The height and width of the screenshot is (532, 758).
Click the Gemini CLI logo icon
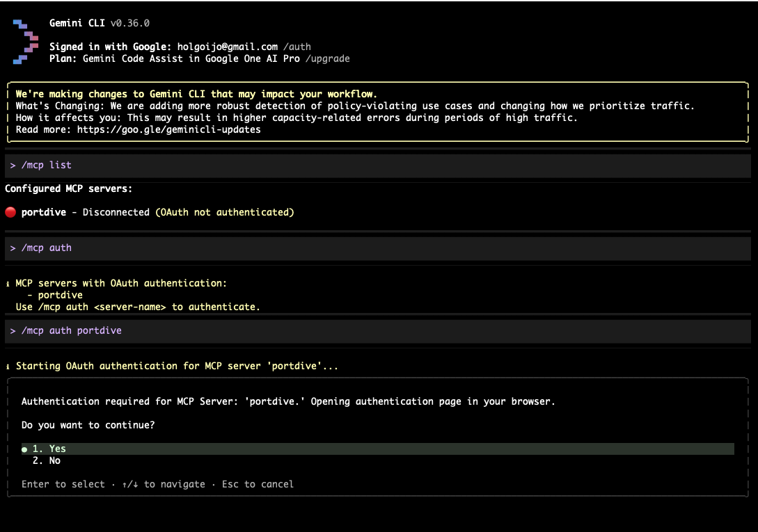(26, 42)
